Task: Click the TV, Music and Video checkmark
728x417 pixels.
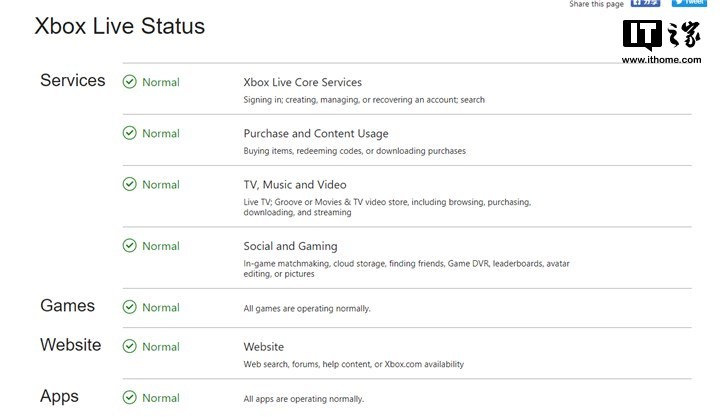Action: point(129,184)
